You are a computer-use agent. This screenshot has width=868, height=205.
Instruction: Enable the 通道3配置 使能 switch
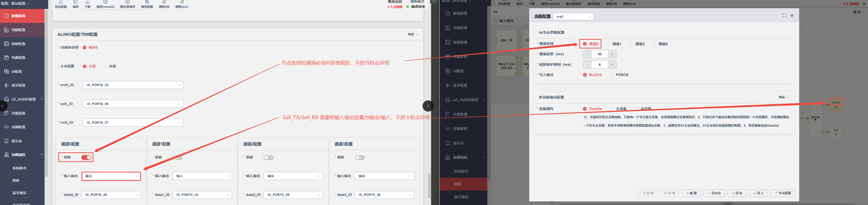coord(360,157)
